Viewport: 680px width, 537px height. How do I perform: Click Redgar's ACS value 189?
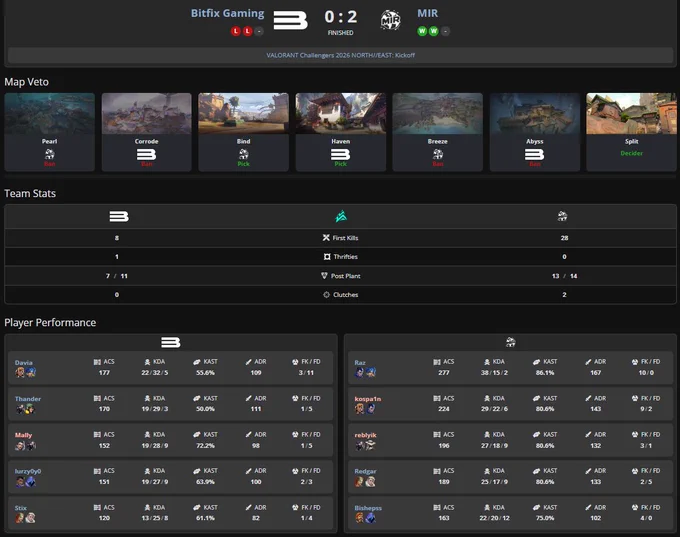point(444,481)
